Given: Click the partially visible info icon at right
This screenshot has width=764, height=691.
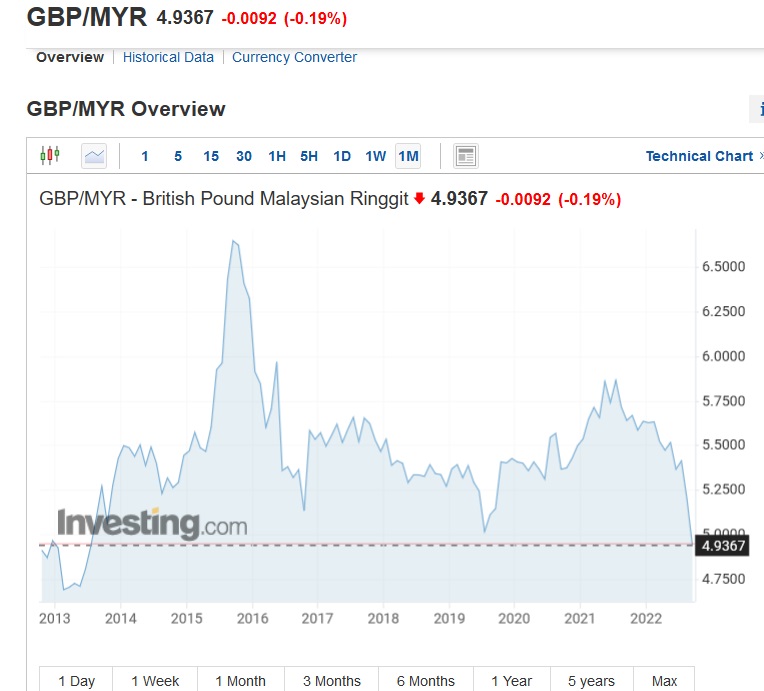Looking at the screenshot, I should click(758, 109).
